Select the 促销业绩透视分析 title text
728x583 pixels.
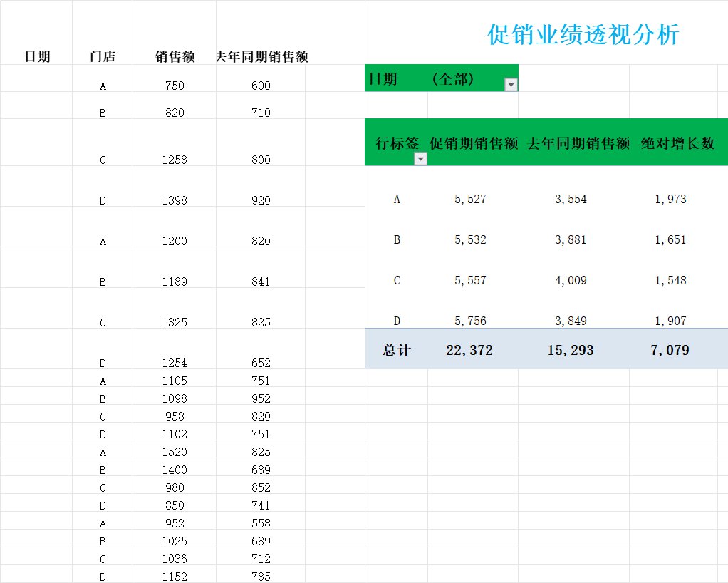583,35
